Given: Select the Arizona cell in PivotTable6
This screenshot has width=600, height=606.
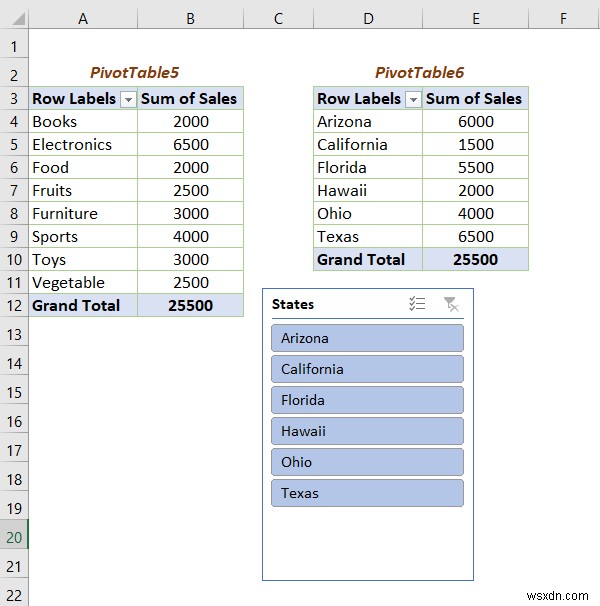Looking at the screenshot, I should pos(368,121).
